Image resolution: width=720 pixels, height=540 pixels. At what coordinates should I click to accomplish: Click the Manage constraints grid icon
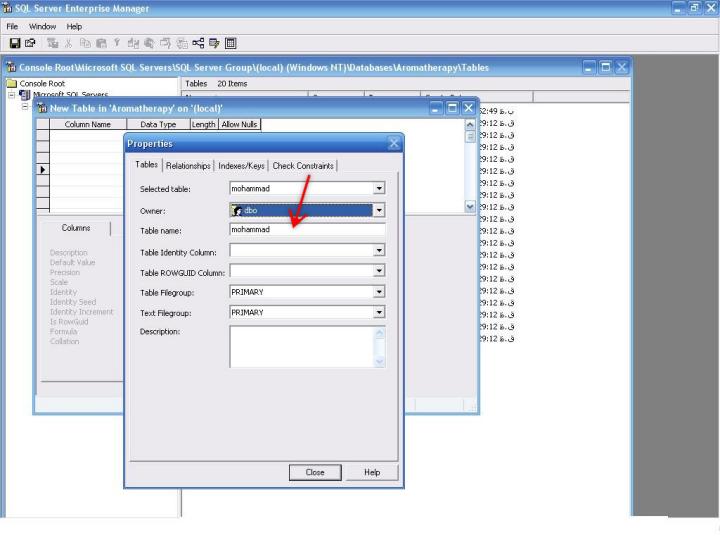click(231, 43)
